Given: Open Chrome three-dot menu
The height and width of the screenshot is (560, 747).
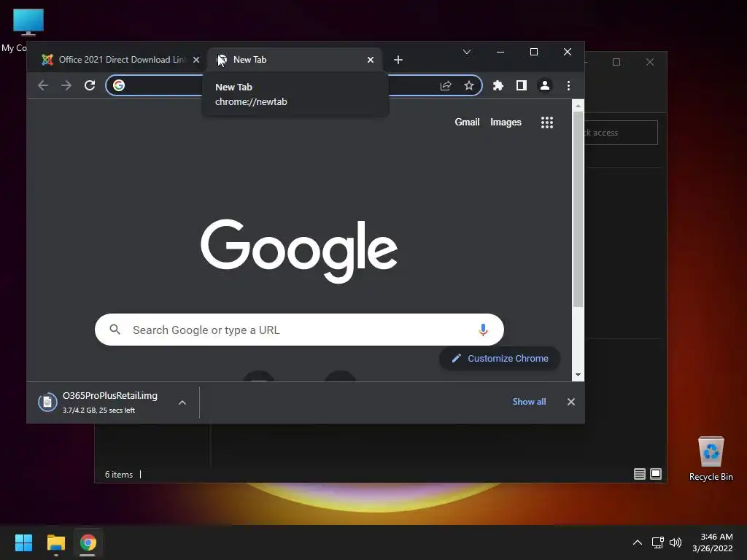Looking at the screenshot, I should click(568, 85).
